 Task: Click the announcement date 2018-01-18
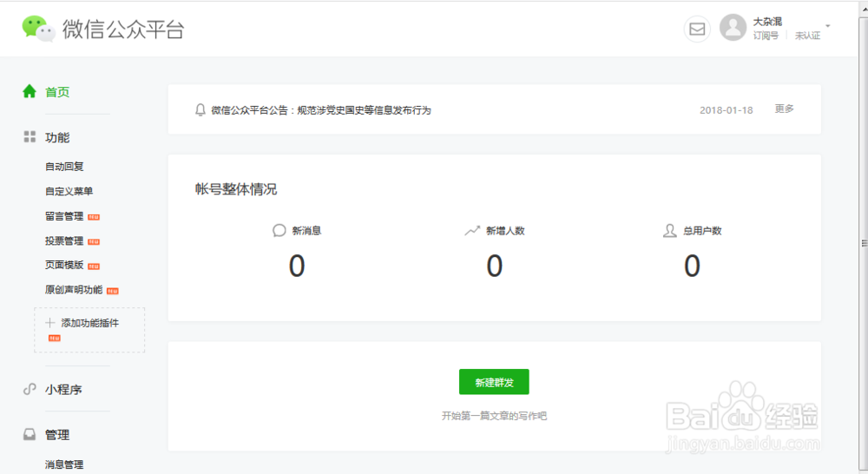click(x=726, y=110)
